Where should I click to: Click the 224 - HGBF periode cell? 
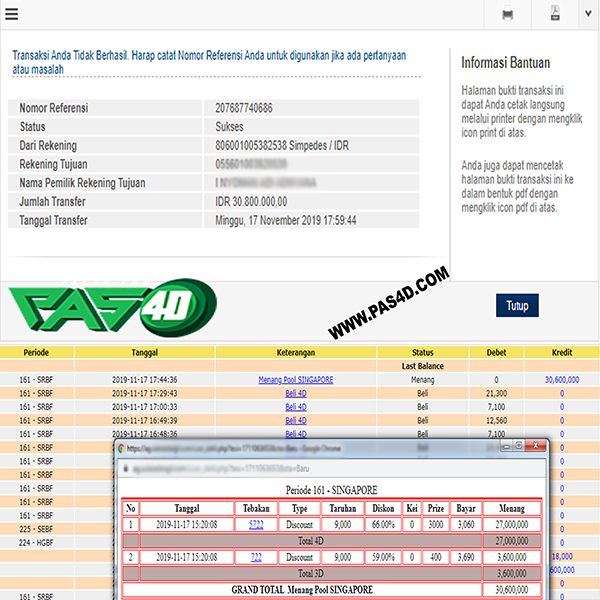[x=36, y=543]
